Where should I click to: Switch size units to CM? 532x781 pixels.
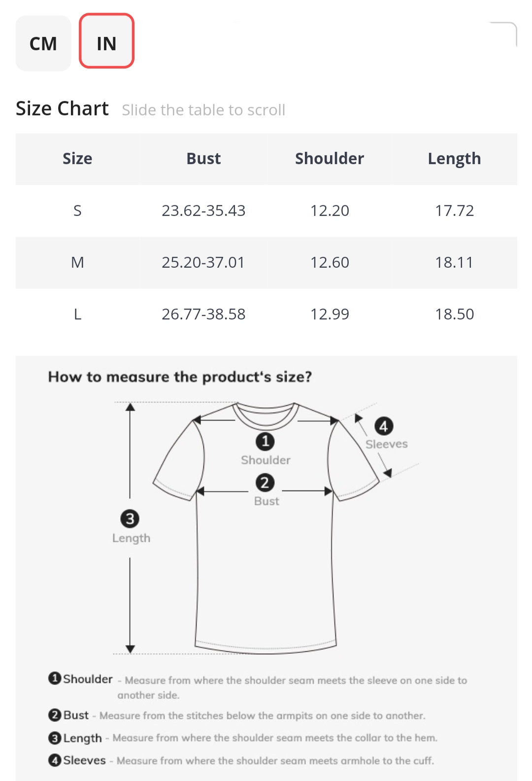pyautogui.click(x=43, y=43)
